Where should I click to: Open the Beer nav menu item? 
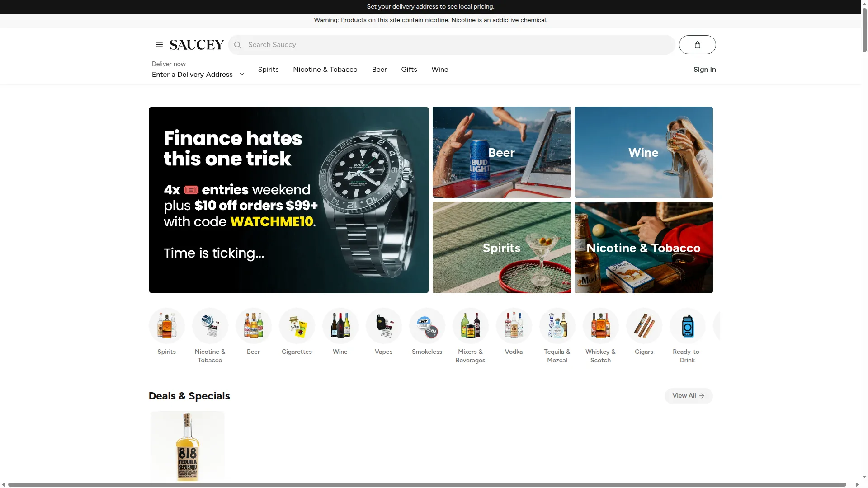(x=379, y=70)
